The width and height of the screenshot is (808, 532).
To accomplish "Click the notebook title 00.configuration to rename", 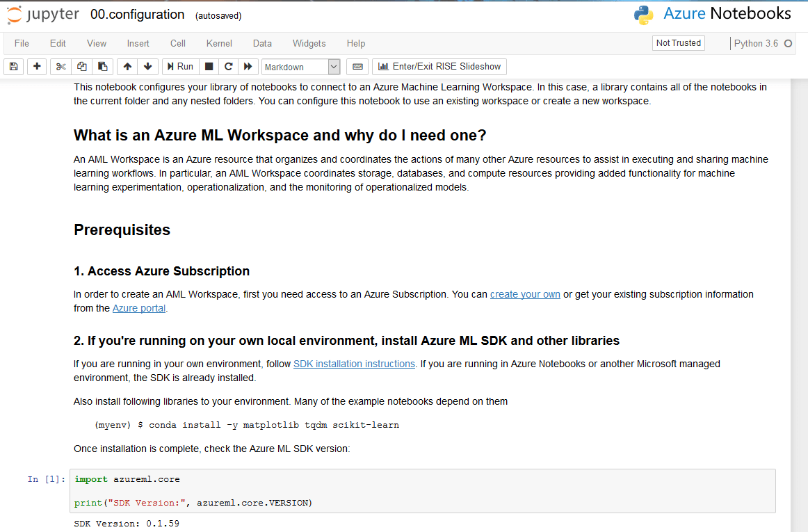I will [137, 14].
